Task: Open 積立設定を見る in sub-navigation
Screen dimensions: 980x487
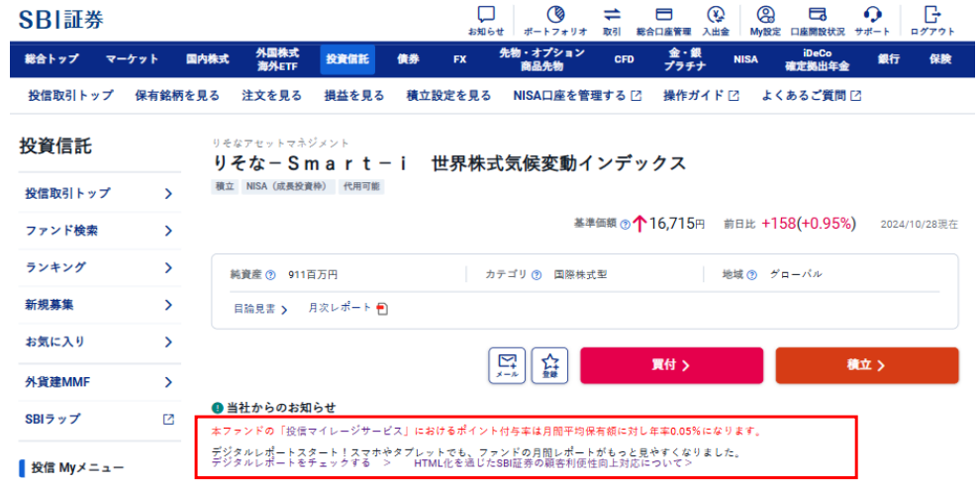Action: pyautogui.click(x=448, y=96)
